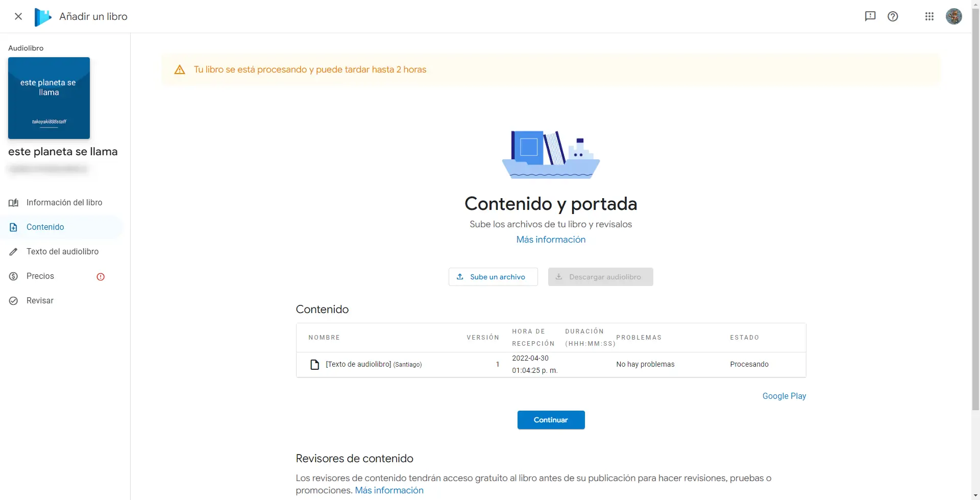
Task: Click the warning icon next to Precios
Action: [100, 276]
